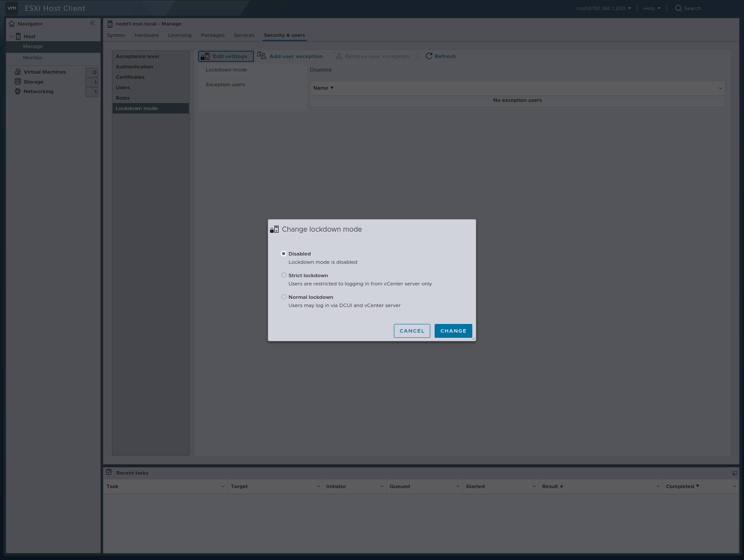Click the Remove user exception icon
744x560 pixels.
point(338,55)
